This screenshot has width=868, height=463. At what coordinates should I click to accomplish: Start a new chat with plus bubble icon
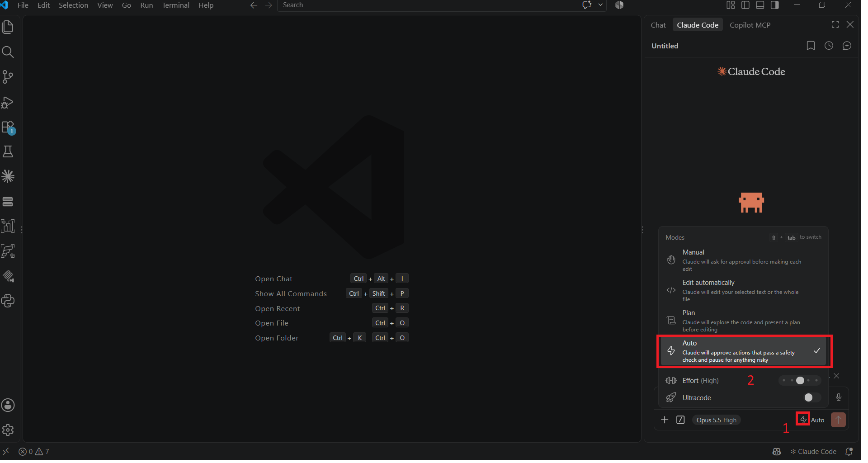click(847, 46)
